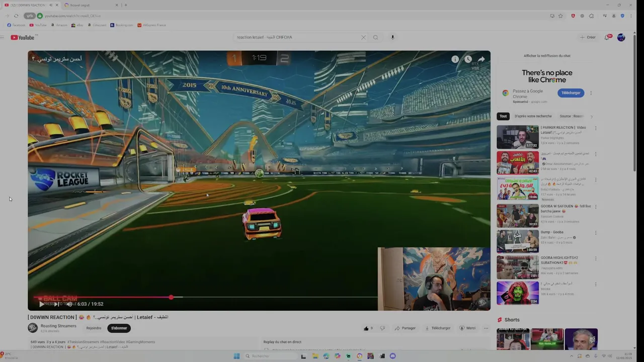Open the YouTube guide hamburger menu
Screen dimensions: 644x362
(x=3, y=37)
